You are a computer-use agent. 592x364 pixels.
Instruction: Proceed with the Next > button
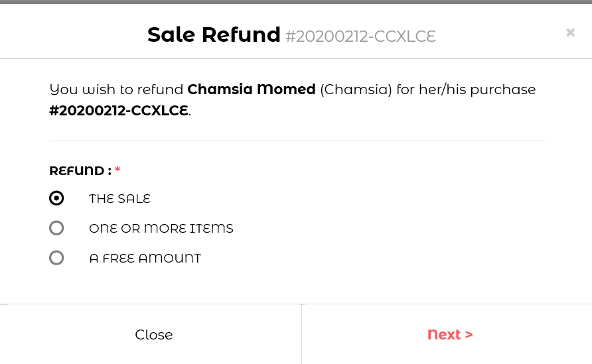450,334
